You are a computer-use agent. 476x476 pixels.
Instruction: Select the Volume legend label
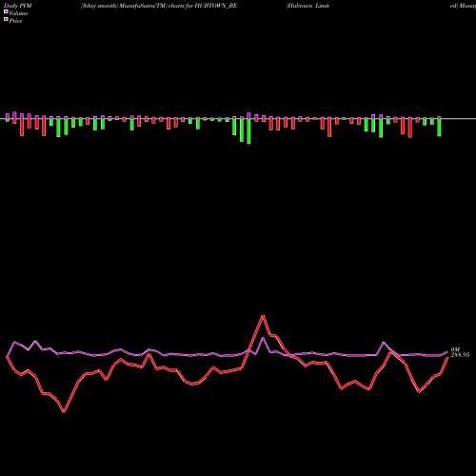point(18,13)
